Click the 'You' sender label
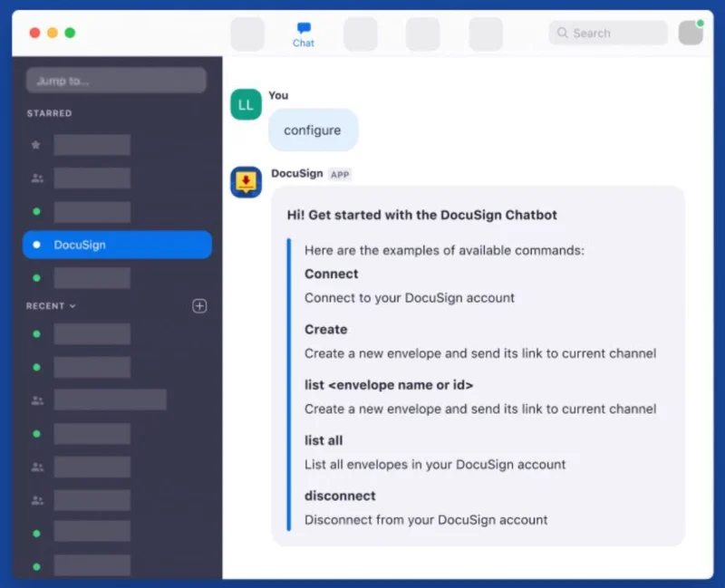725x588 pixels. (278, 96)
